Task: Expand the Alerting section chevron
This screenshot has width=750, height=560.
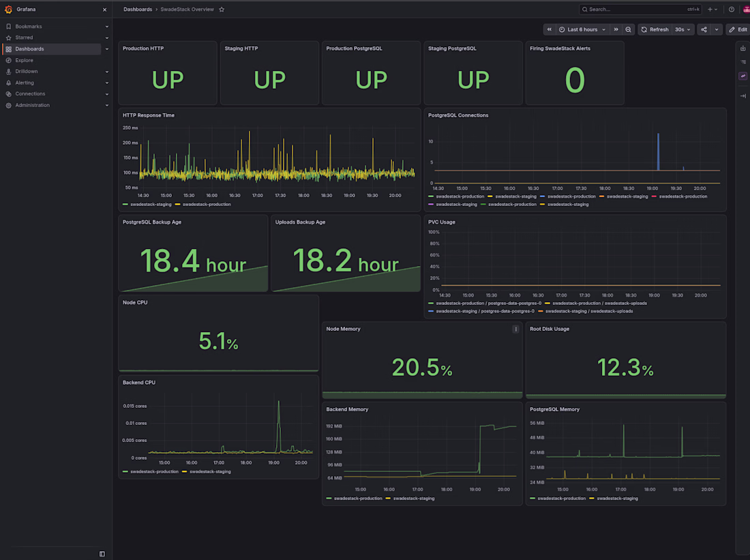Action: tap(106, 83)
